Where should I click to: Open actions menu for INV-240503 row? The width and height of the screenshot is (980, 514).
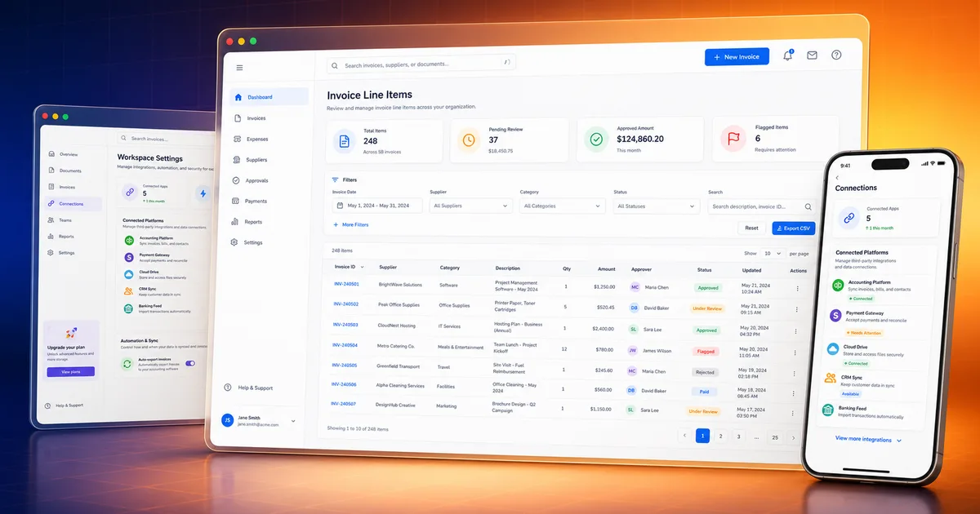point(797,330)
